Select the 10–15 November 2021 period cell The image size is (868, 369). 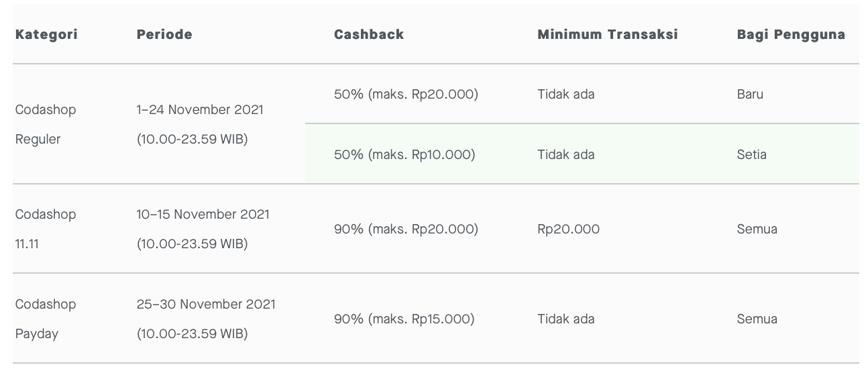pyautogui.click(x=203, y=229)
